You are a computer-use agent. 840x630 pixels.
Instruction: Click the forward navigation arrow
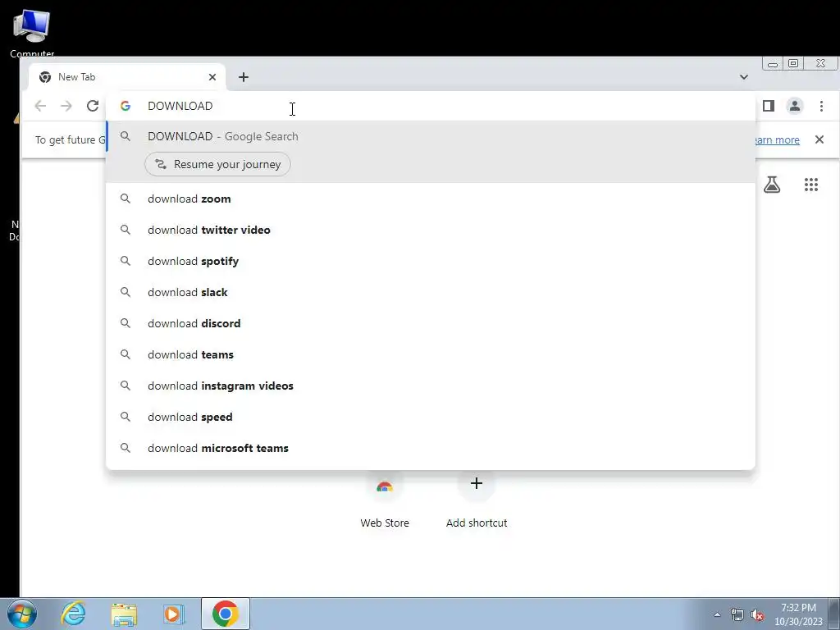[x=66, y=106]
